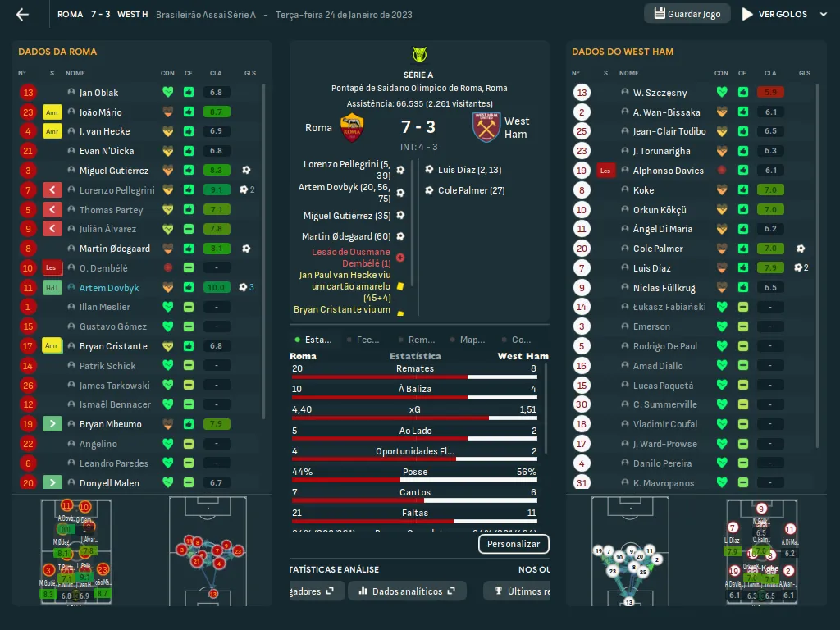The image size is (840, 630).
Task: Open the VER GOLOS dropdown
Action: coord(774,14)
